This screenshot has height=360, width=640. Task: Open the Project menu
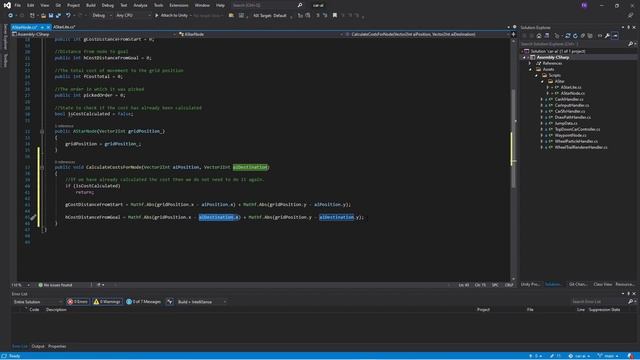[73, 5]
